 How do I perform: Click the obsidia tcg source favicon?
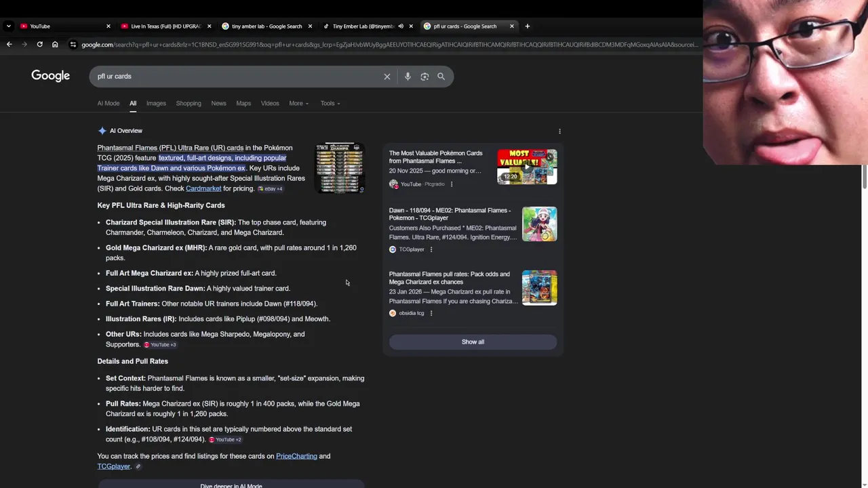coord(393,313)
